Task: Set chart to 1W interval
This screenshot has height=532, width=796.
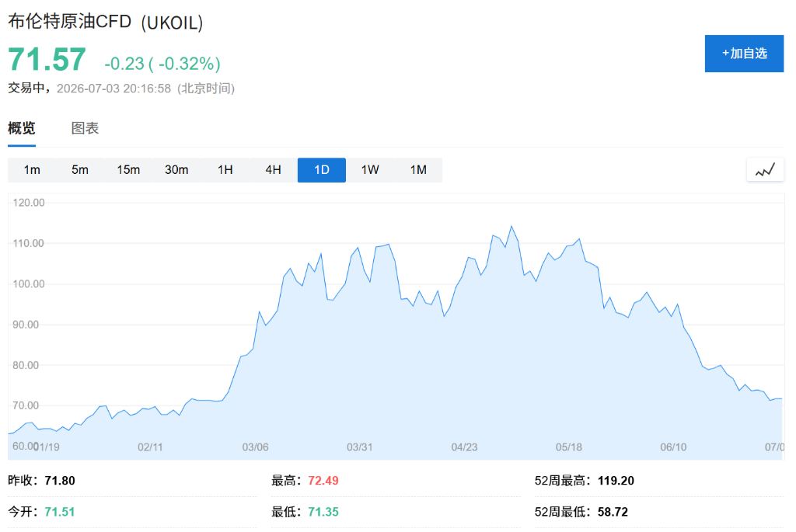Action: [x=370, y=170]
